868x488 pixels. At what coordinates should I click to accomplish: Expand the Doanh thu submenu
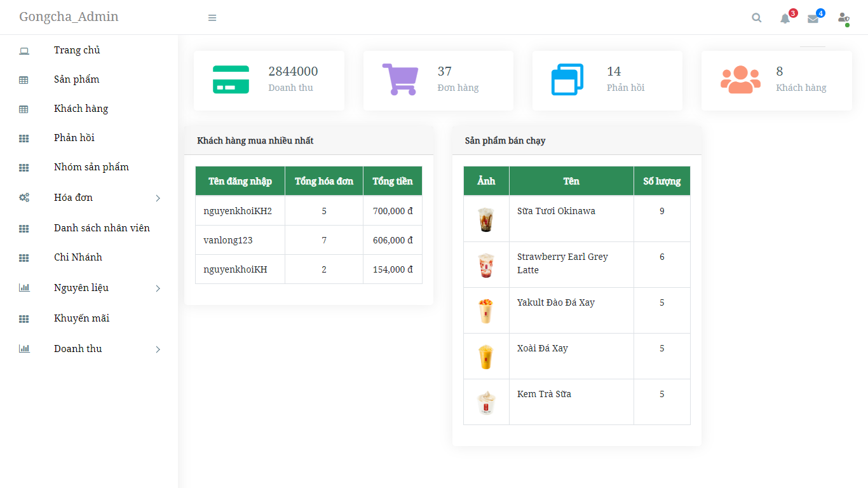click(x=158, y=349)
